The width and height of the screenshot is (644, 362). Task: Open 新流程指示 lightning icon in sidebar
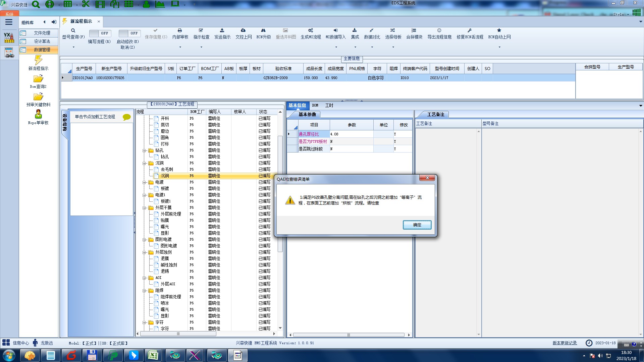coord(38,60)
